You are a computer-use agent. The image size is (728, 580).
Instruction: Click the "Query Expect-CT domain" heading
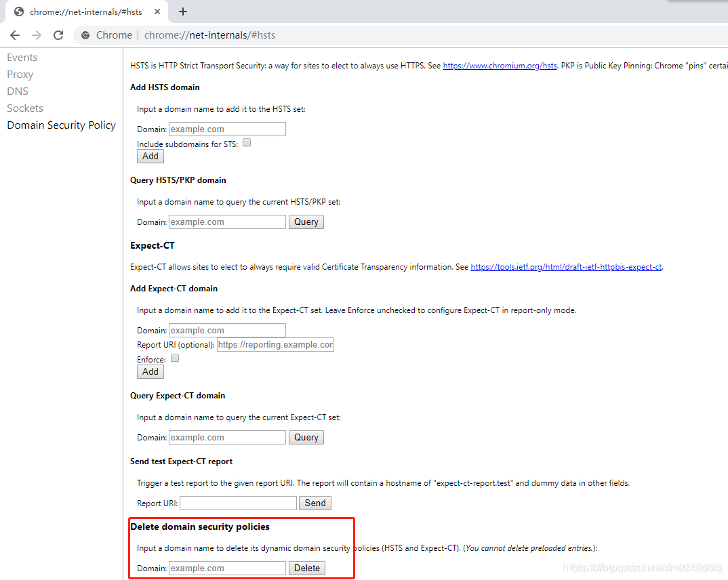tap(178, 396)
